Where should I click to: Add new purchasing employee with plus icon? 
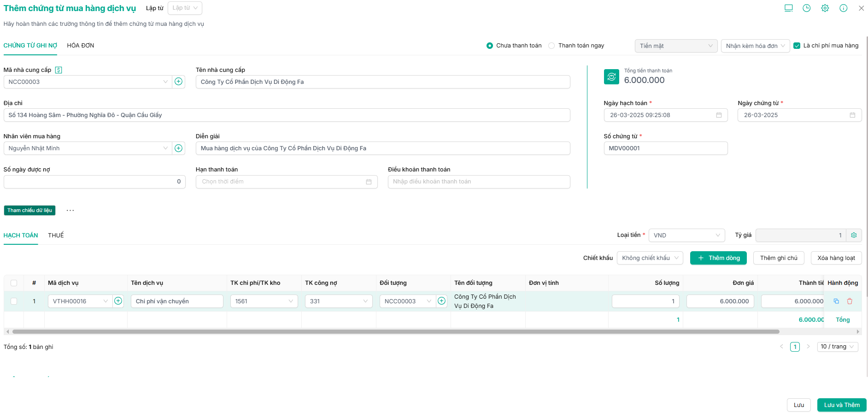178,148
